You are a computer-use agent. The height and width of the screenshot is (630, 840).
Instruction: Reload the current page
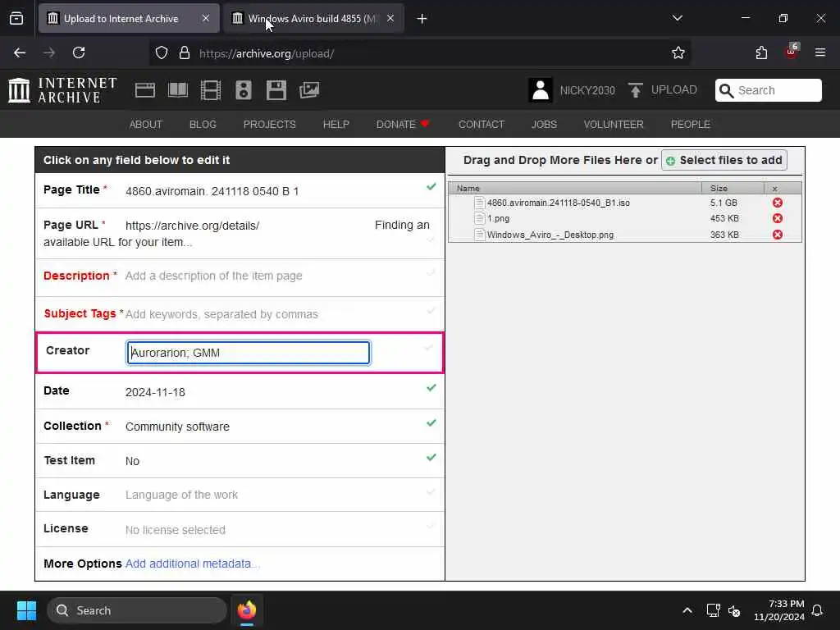click(x=79, y=53)
